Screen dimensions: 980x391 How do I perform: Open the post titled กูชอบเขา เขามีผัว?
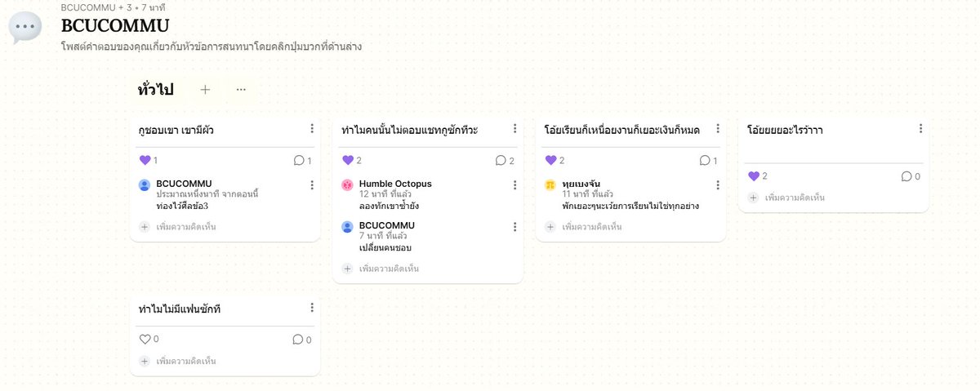(x=176, y=130)
